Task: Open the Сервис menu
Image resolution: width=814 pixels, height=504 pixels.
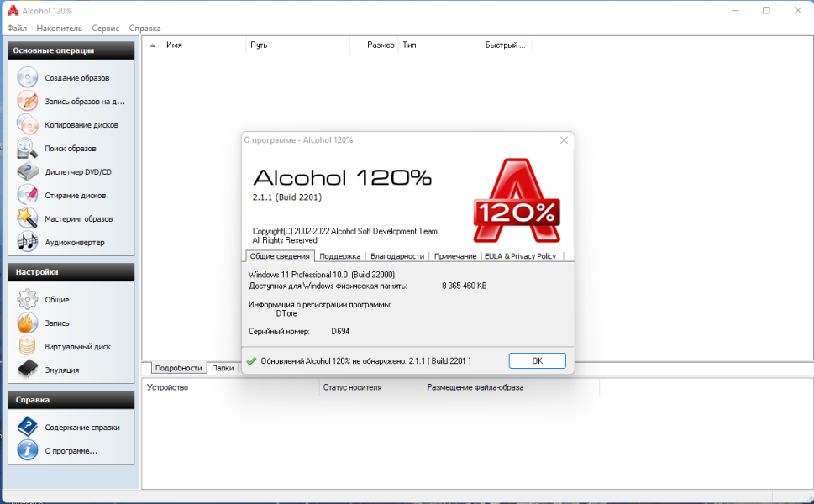Action: click(105, 28)
